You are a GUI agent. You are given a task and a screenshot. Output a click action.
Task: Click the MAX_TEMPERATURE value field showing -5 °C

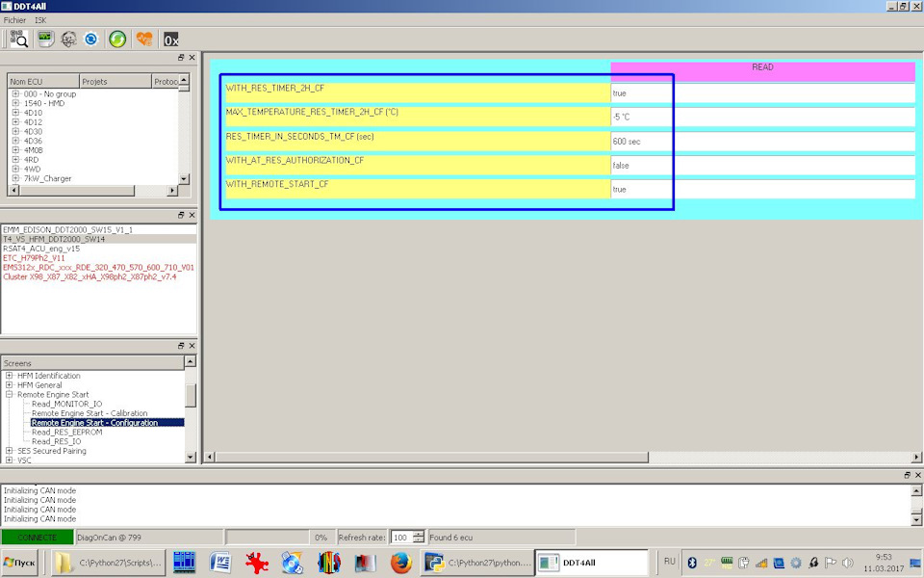click(762, 117)
